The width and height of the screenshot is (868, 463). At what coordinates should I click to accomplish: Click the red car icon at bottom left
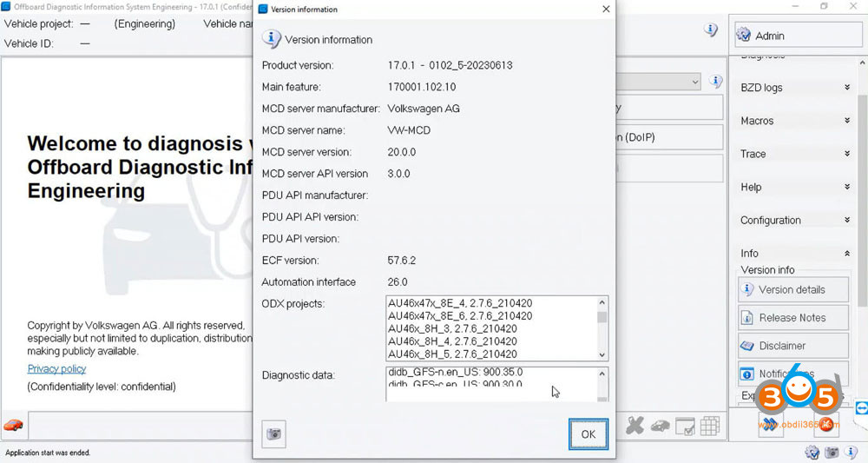pyautogui.click(x=13, y=425)
